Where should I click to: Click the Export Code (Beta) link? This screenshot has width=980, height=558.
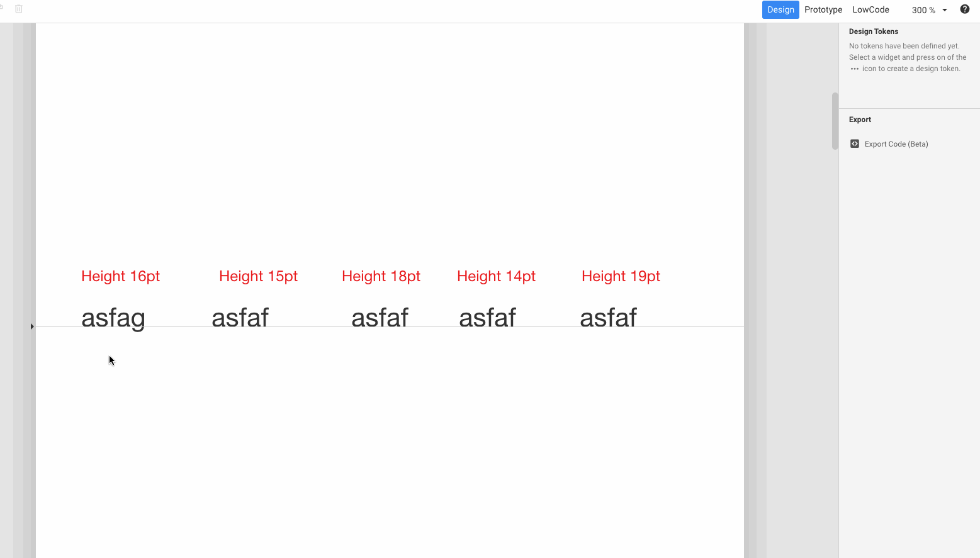[x=896, y=143]
